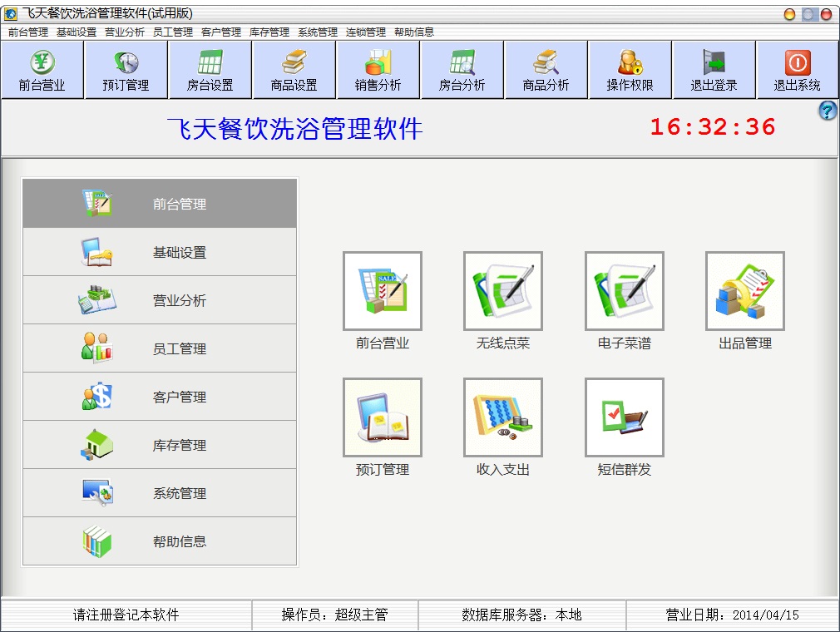Open 操作权限 from the toolbar
The width and height of the screenshot is (840, 632).
point(630,71)
